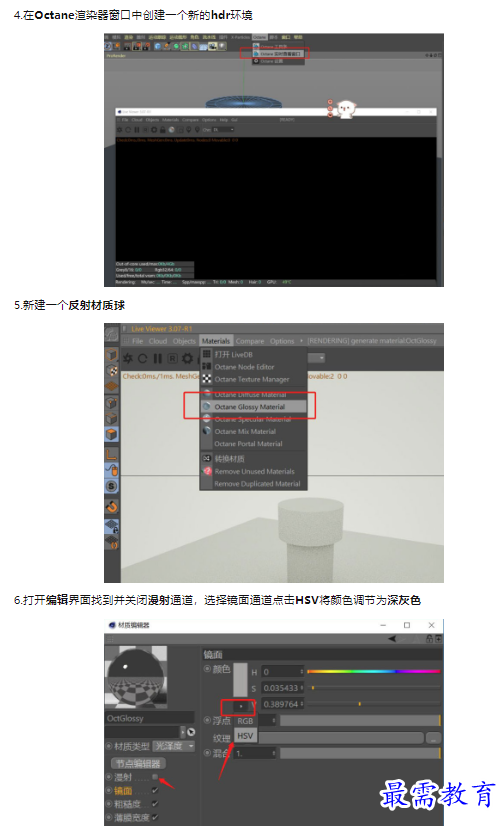Click the Planar Workplane icon at sidebar bottom

[x=112, y=542]
